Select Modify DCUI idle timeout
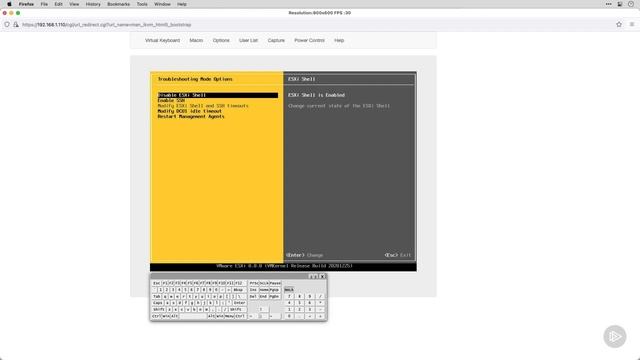Screen dimensions: 640x360 coord(190,111)
